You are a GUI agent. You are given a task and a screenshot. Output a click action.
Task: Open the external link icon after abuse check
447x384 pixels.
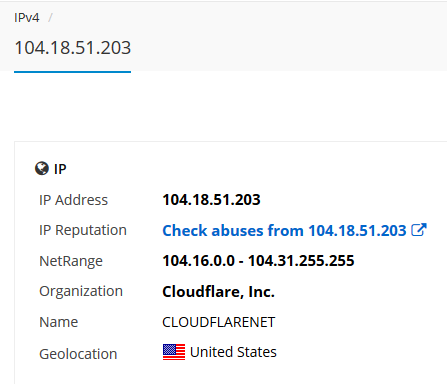pyautogui.click(x=419, y=230)
